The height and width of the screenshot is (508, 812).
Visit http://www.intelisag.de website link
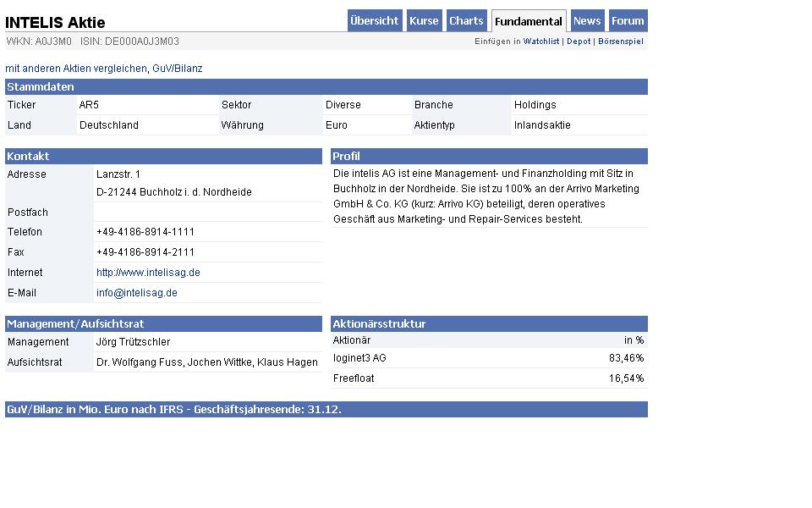(148, 273)
